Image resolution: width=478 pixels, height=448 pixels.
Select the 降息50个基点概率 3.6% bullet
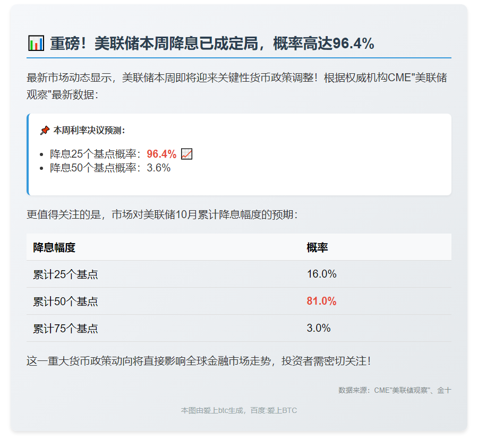110,168
